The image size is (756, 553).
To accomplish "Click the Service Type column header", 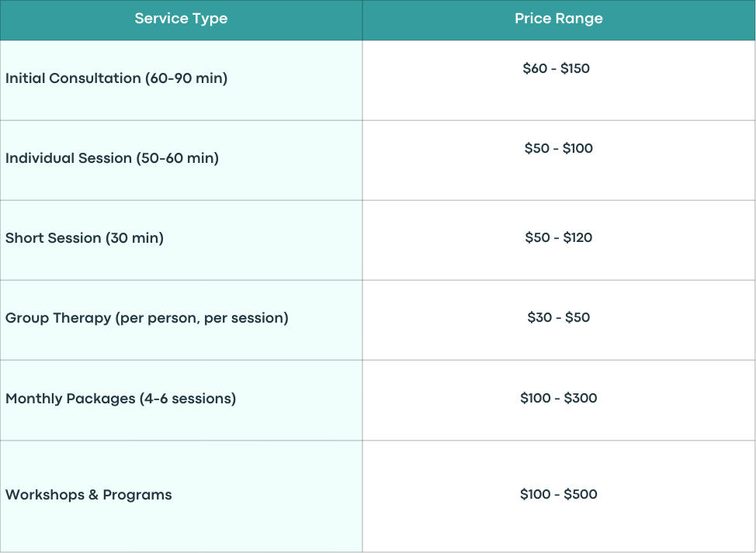I will (181, 19).
